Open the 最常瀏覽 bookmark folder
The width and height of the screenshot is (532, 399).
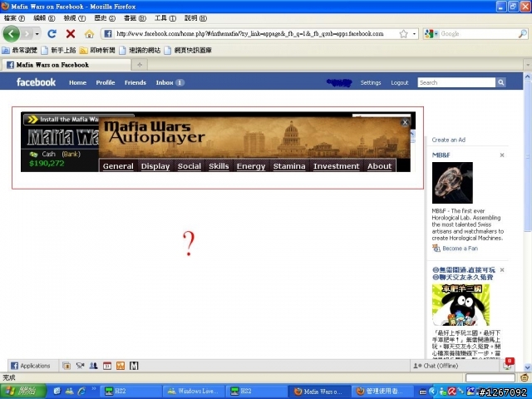pyautogui.click(x=20, y=50)
